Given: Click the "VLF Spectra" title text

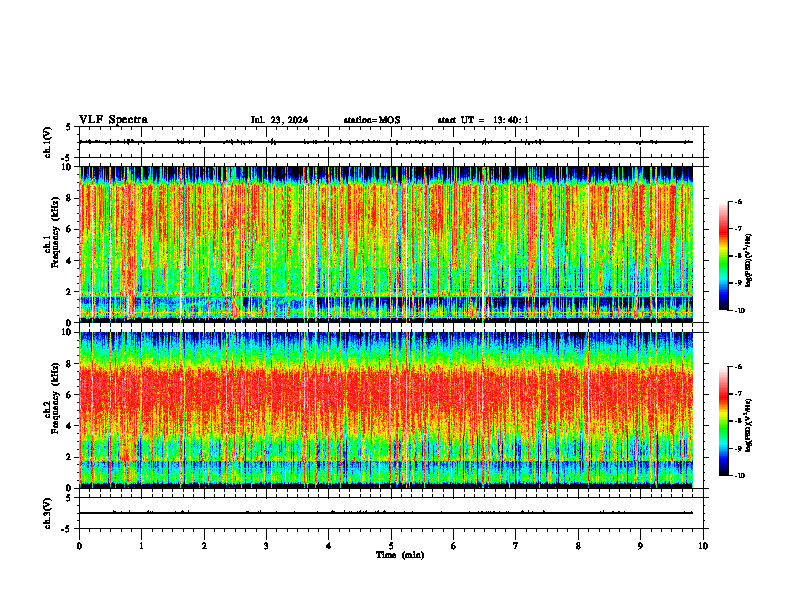Looking at the screenshot, I should point(113,120).
